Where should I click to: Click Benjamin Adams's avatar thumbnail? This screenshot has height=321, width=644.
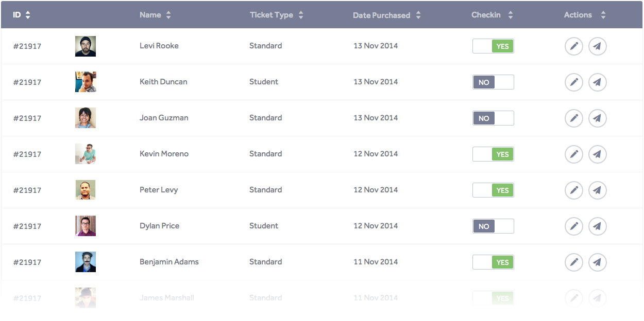pos(86,262)
